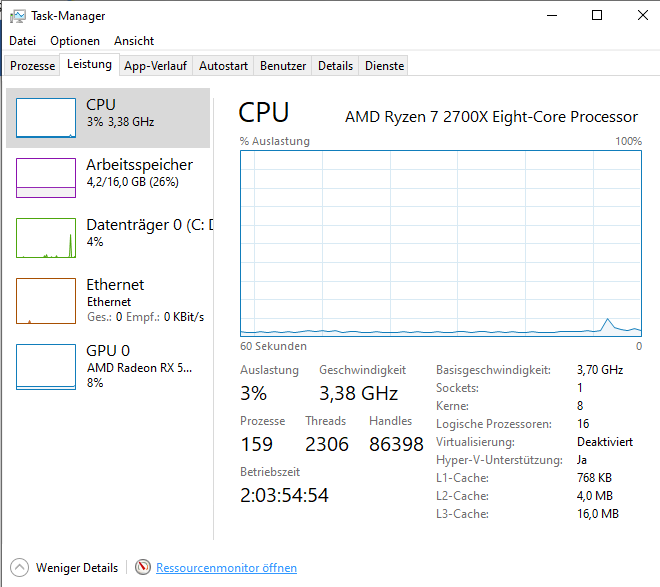
Task: Switch to the App-Verlauf tab
Action: point(155,66)
